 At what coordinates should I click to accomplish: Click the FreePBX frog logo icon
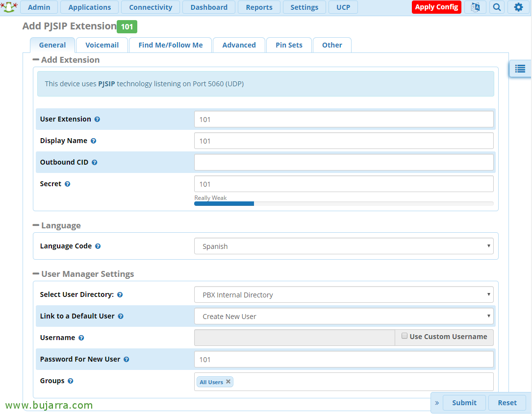[9, 7]
